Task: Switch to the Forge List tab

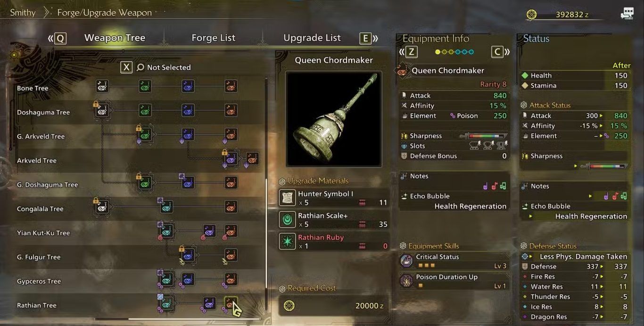Action: tap(213, 38)
